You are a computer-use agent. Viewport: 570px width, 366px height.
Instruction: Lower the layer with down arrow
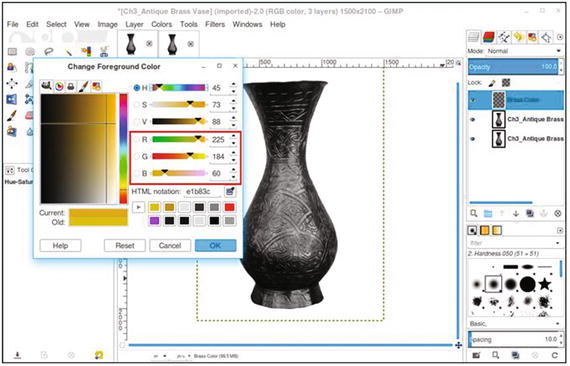point(516,214)
